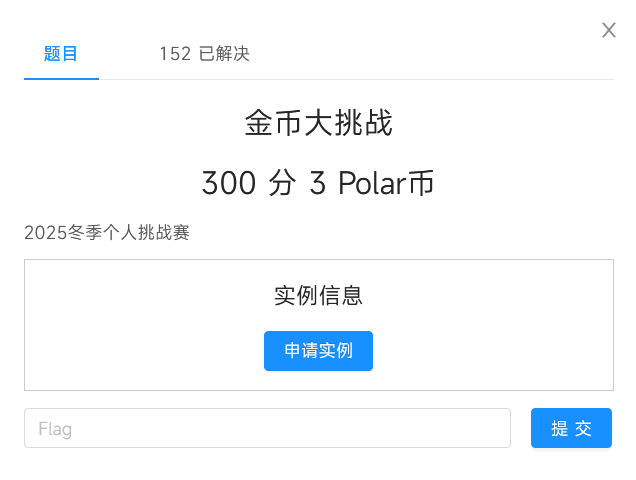Viewport: 636px width, 480px height.
Task: Click the 152 solved count number
Action: tap(175, 54)
